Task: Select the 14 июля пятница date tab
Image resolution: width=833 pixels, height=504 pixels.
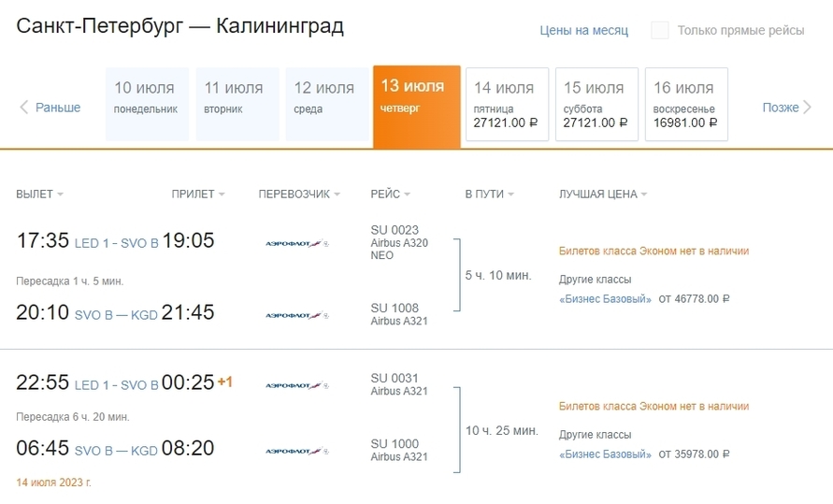Action: click(508, 104)
